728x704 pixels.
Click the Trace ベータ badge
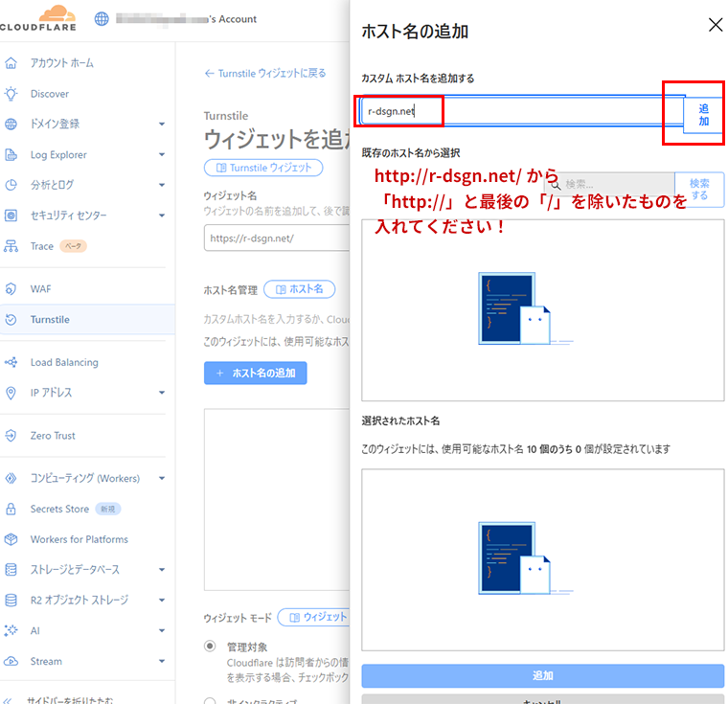(x=73, y=246)
